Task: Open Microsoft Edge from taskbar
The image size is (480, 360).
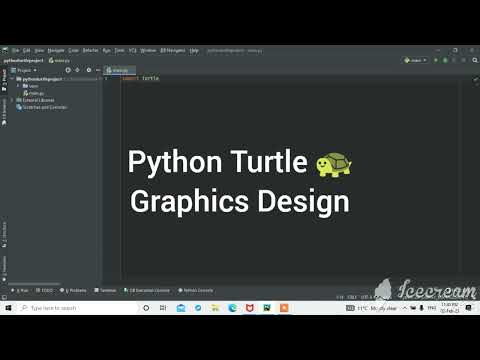Action: pyautogui.click(x=232, y=308)
